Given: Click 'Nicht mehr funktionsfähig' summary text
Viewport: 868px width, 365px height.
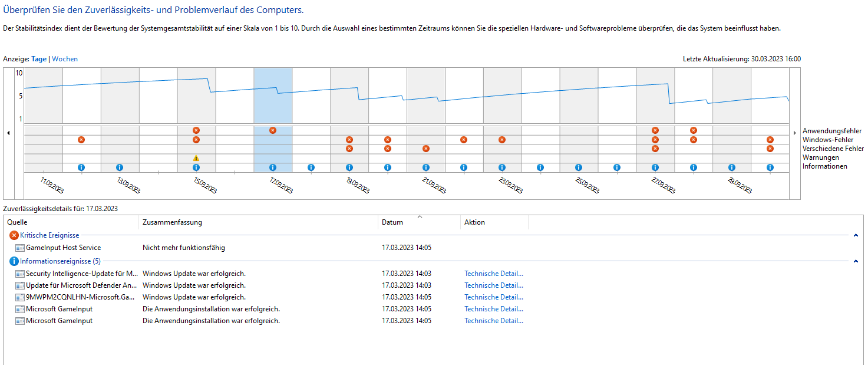Looking at the screenshot, I should 184,248.
